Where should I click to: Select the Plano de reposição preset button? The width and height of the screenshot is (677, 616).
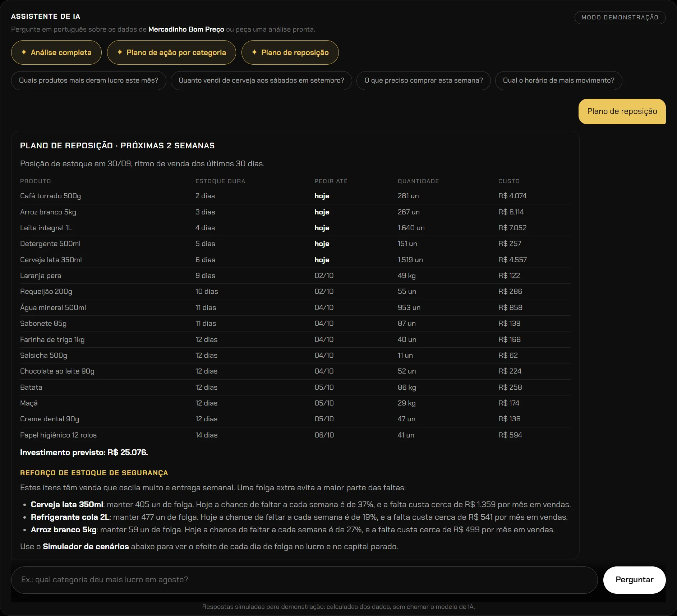pos(290,52)
